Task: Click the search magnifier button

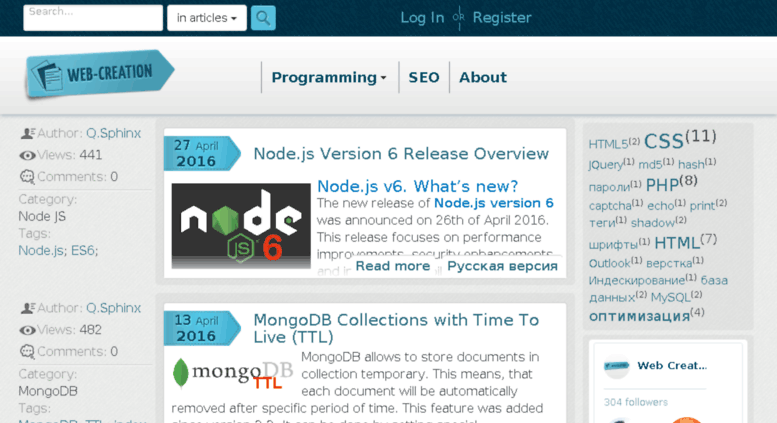Action: tap(263, 18)
